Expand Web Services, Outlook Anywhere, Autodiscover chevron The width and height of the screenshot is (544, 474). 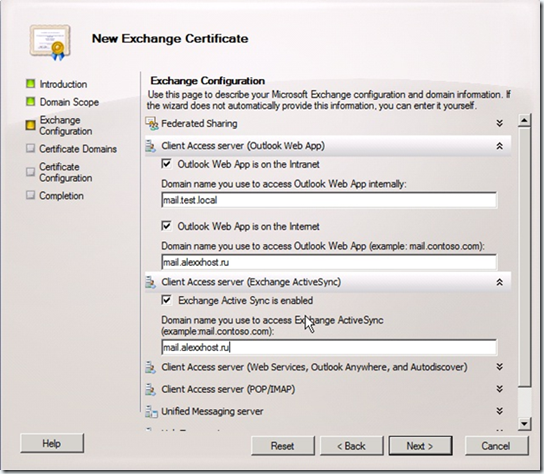[500, 367]
